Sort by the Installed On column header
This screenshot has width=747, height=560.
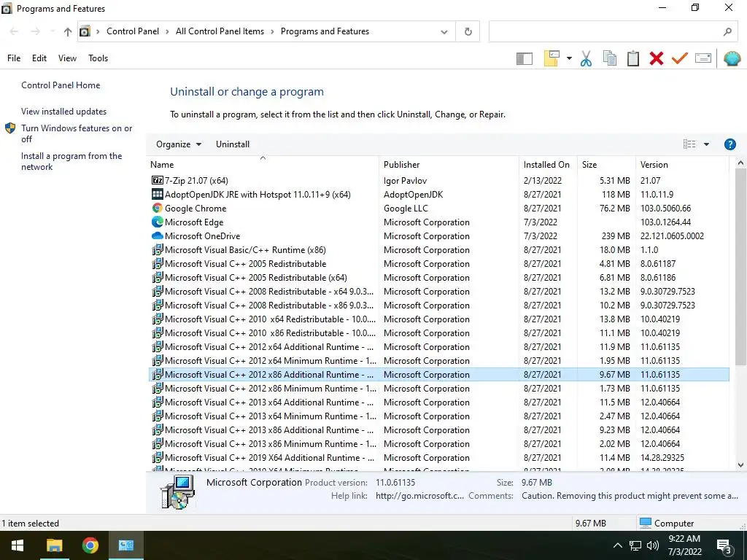click(548, 165)
